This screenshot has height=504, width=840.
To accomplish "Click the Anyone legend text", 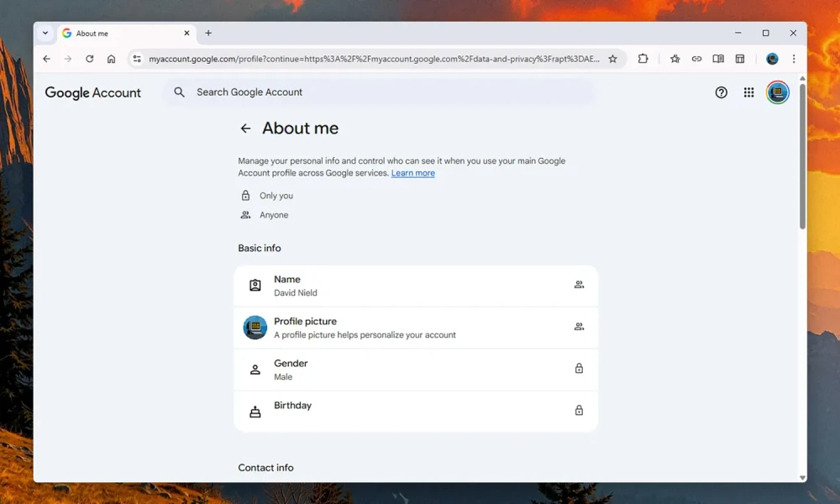I will [274, 215].
